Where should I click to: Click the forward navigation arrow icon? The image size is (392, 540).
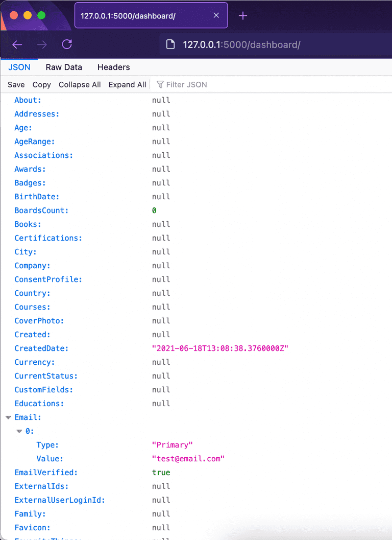[x=42, y=44]
